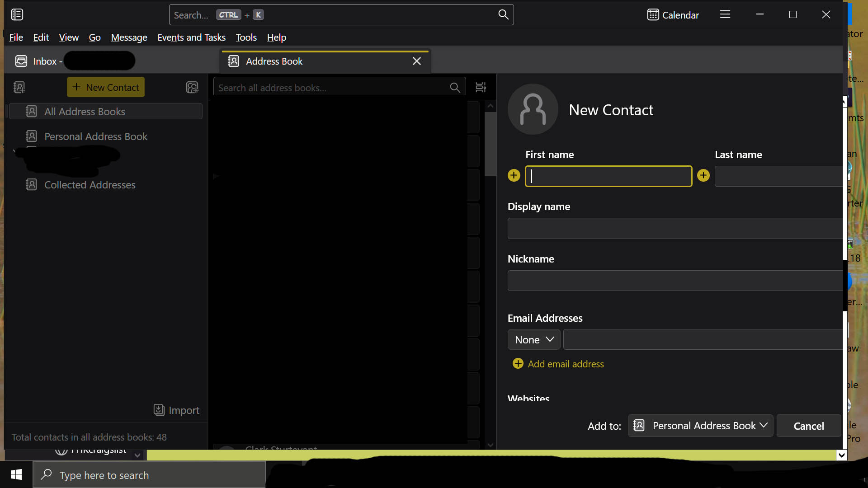Add a name prefix field before First name
The image size is (868, 488).
coord(514,175)
